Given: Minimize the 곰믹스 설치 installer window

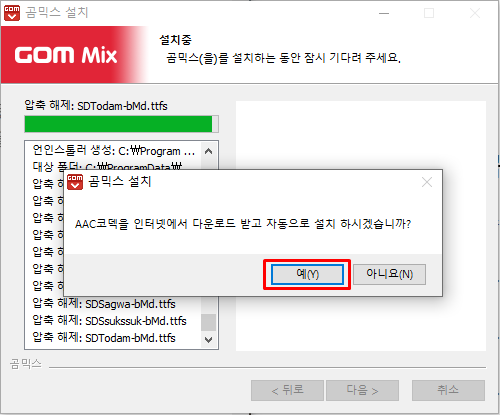Looking at the screenshot, I should [384, 14].
